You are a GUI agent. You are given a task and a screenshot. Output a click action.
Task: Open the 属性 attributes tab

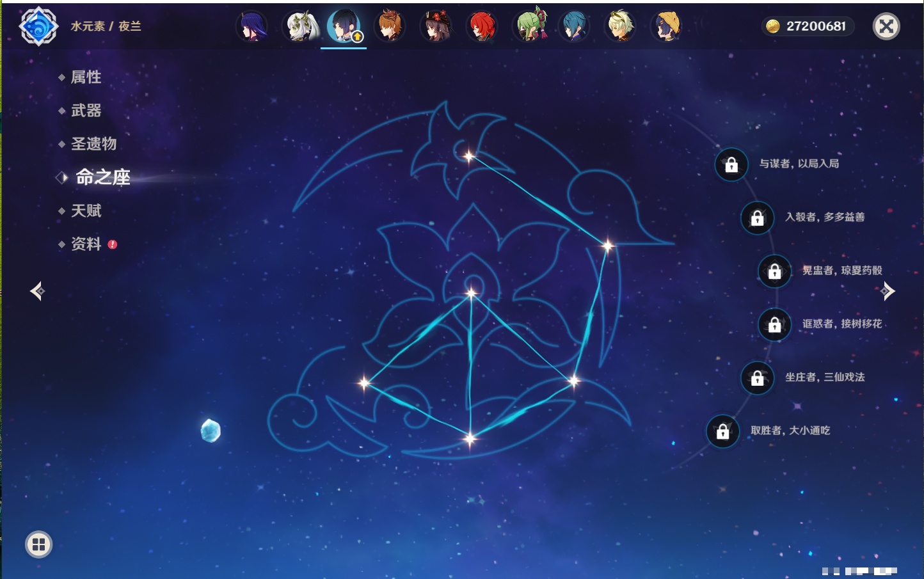[x=86, y=77]
